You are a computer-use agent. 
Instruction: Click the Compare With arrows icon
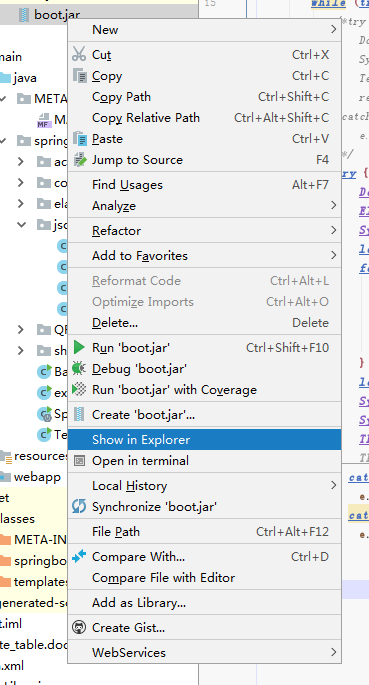[79, 557]
